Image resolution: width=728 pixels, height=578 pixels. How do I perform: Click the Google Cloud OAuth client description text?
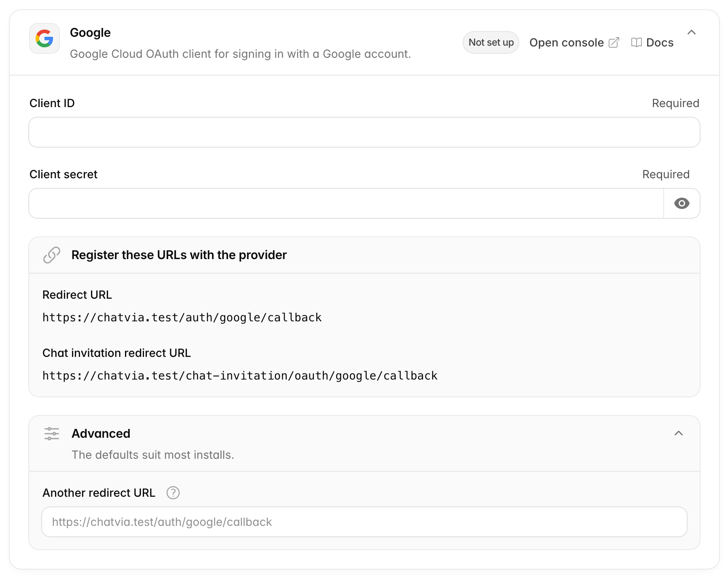click(240, 54)
